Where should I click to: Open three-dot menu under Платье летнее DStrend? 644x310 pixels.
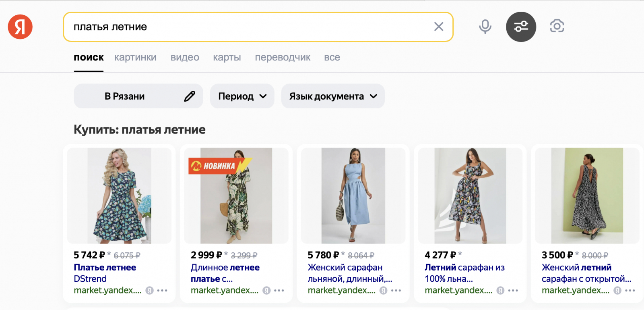coord(162,290)
